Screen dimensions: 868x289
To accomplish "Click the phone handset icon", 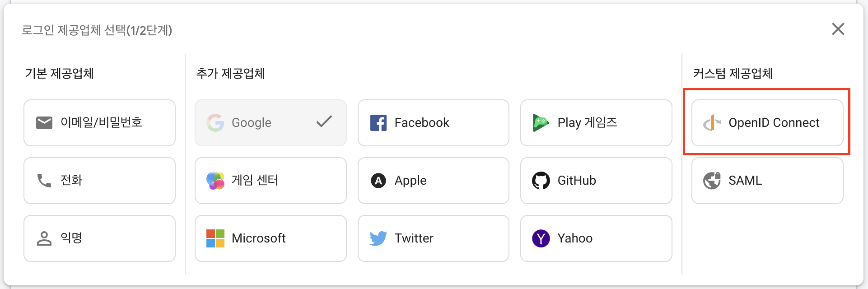I will pos(44,181).
